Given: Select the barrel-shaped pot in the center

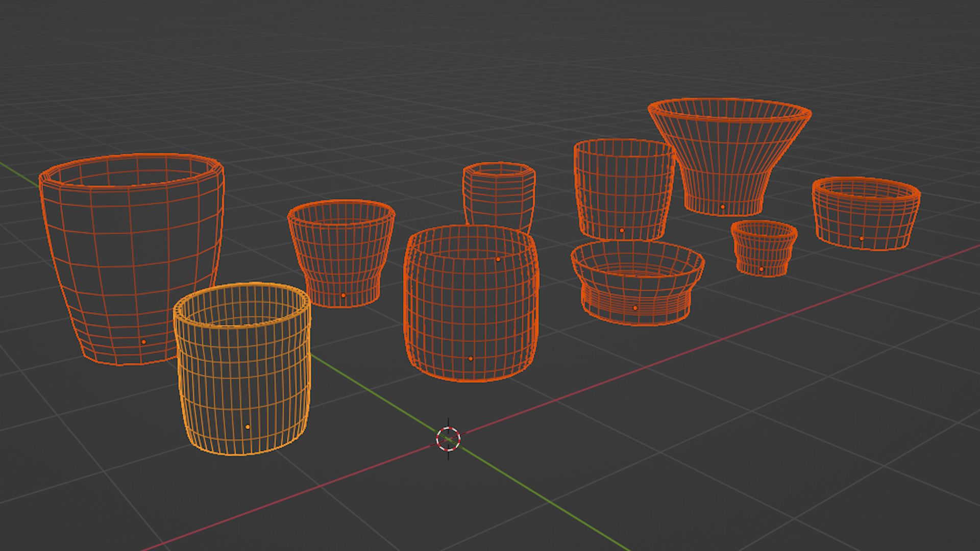Looking at the screenshot, I should pyautogui.click(x=471, y=303).
